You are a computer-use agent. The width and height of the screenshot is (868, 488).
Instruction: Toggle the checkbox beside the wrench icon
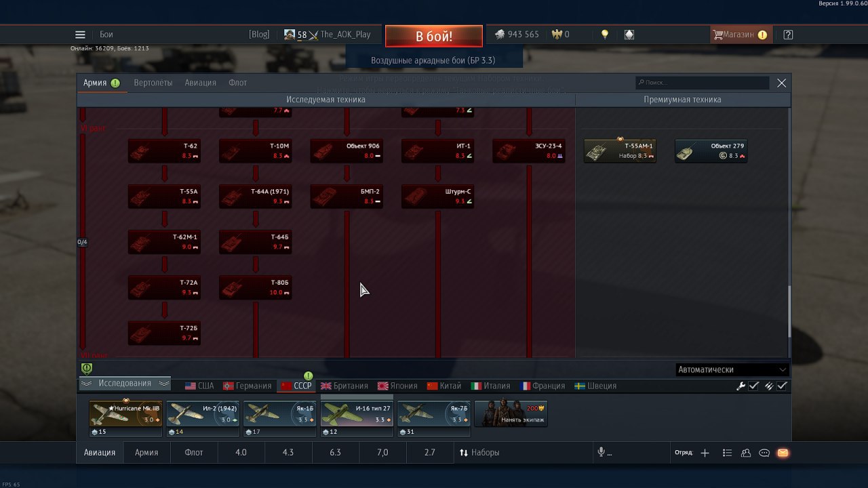pos(754,386)
